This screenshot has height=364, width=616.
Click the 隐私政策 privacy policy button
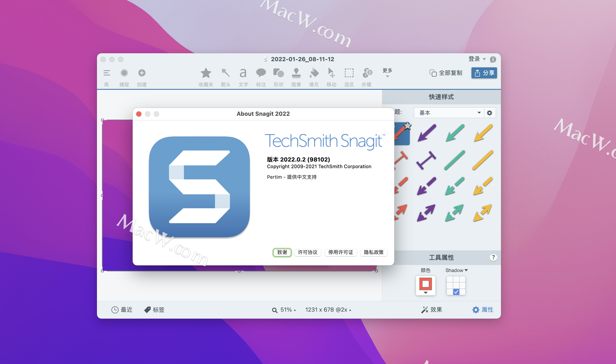coord(374,252)
